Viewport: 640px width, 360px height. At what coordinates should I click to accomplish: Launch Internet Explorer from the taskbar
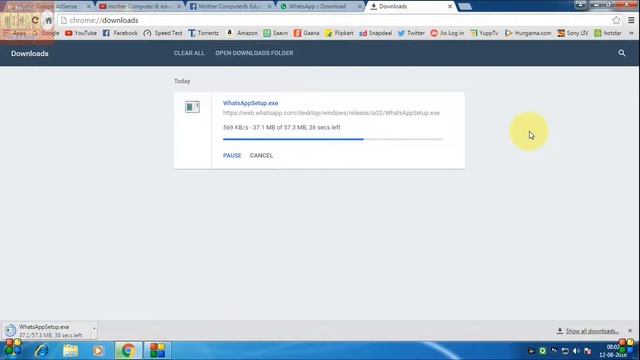(x=42, y=351)
